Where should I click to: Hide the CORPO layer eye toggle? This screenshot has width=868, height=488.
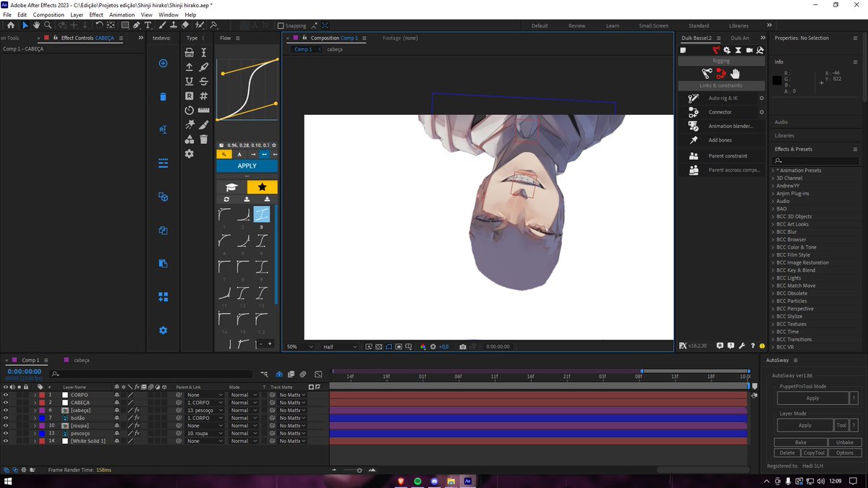click(6, 395)
